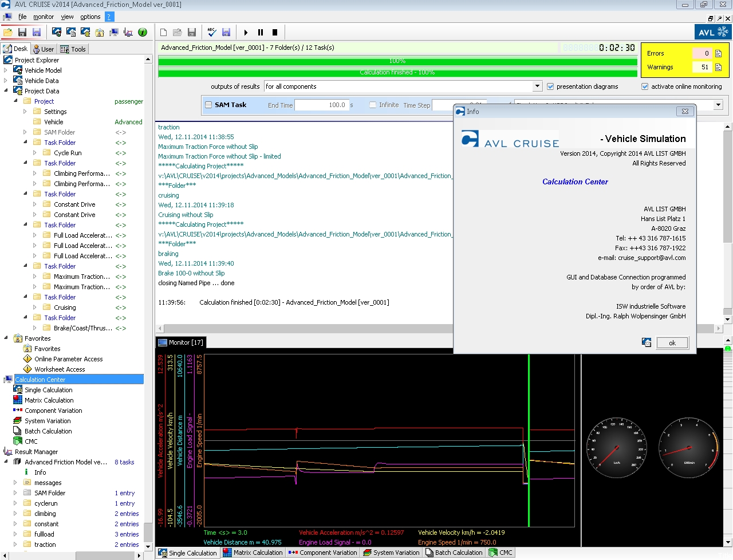
Task: Select the Monitor [17] tab
Action: pyautogui.click(x=180, y=342)
